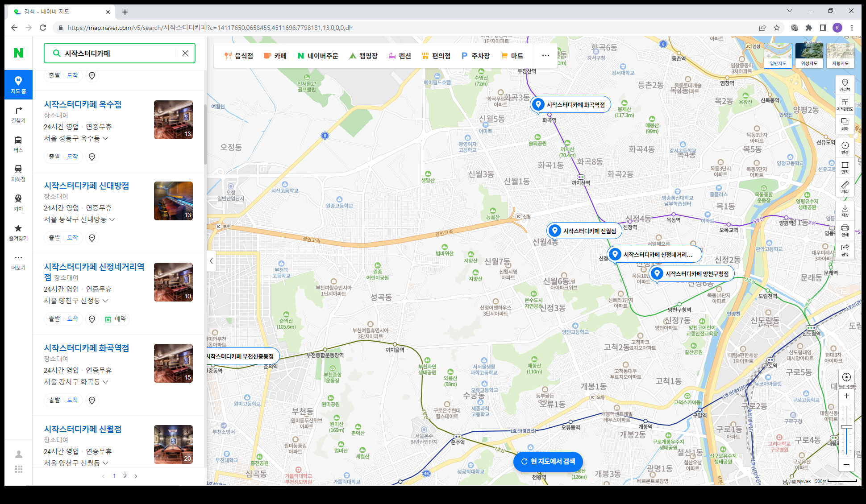Open the 테마 theme layers tool
The width and height of the screenshot is (866, 504).
point(845,124)
